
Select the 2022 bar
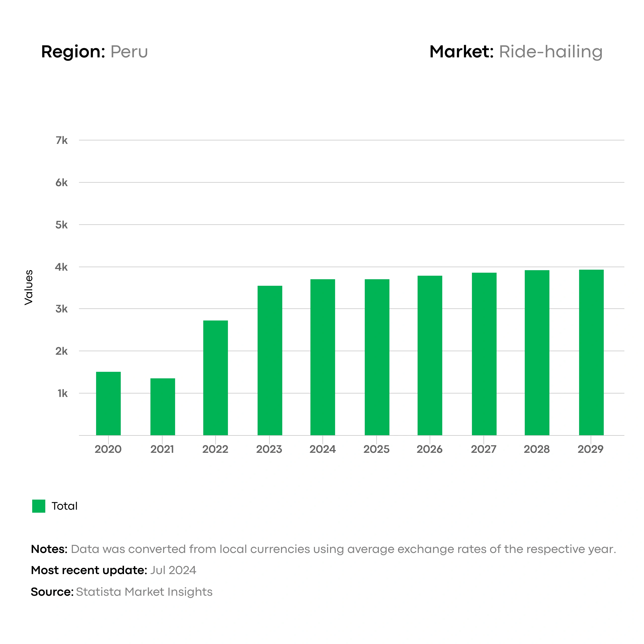click(x=216, y=378)
